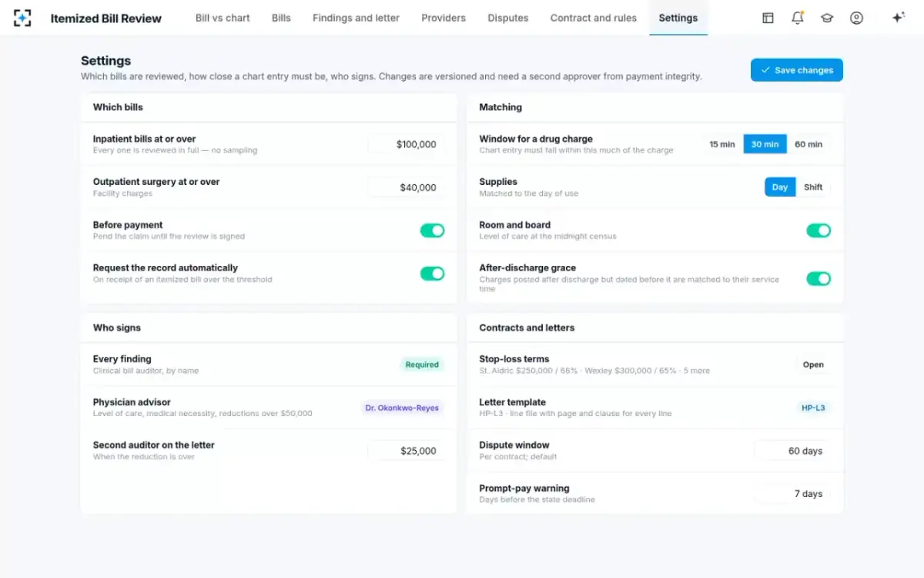Edit Outpatient surgery threshold $40,000 field
Viewport: 924px width, 578px height.
tap(406, 187)
